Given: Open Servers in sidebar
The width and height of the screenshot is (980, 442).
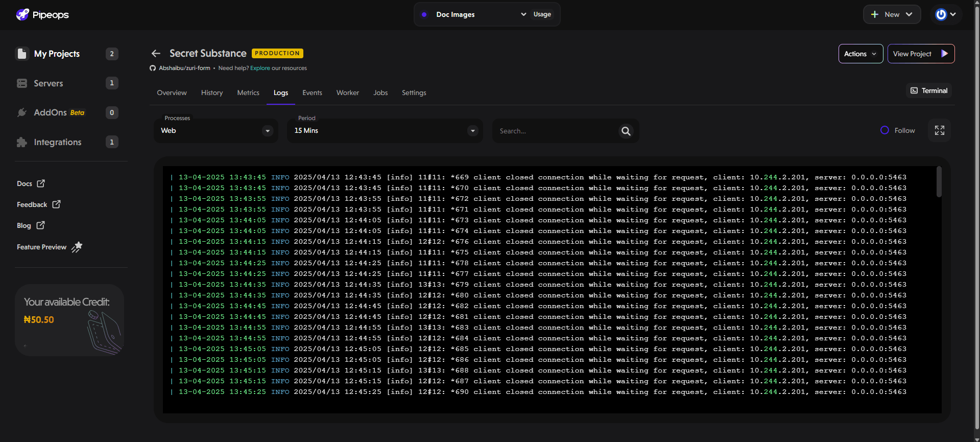Looking at the screenshot, I should pos(67,83).
